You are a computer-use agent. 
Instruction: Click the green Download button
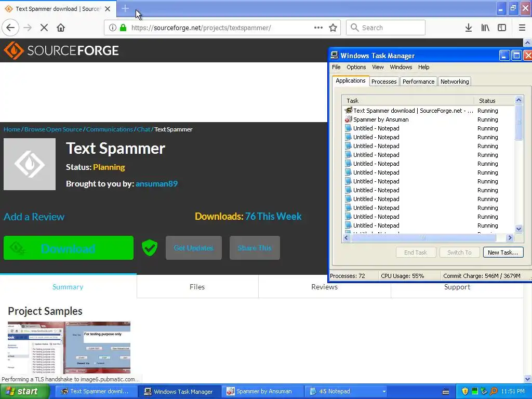pos(69,248)
